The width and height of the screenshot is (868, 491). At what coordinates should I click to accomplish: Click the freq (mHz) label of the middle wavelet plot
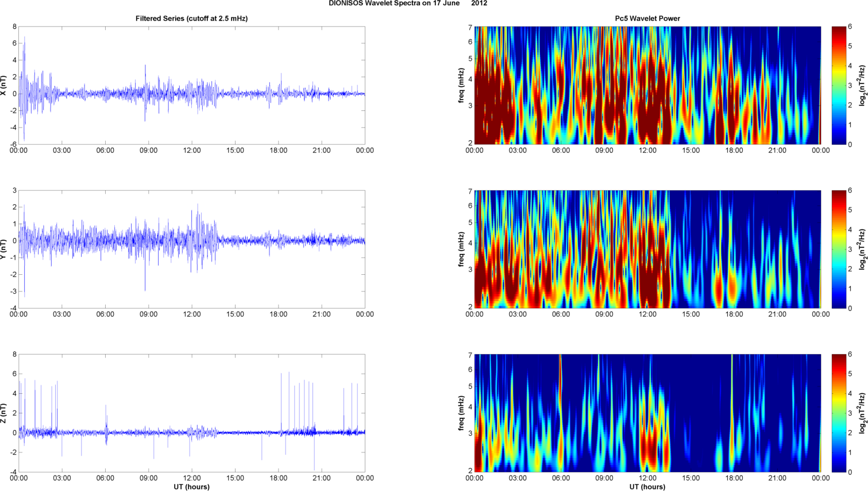coord(461,249)
